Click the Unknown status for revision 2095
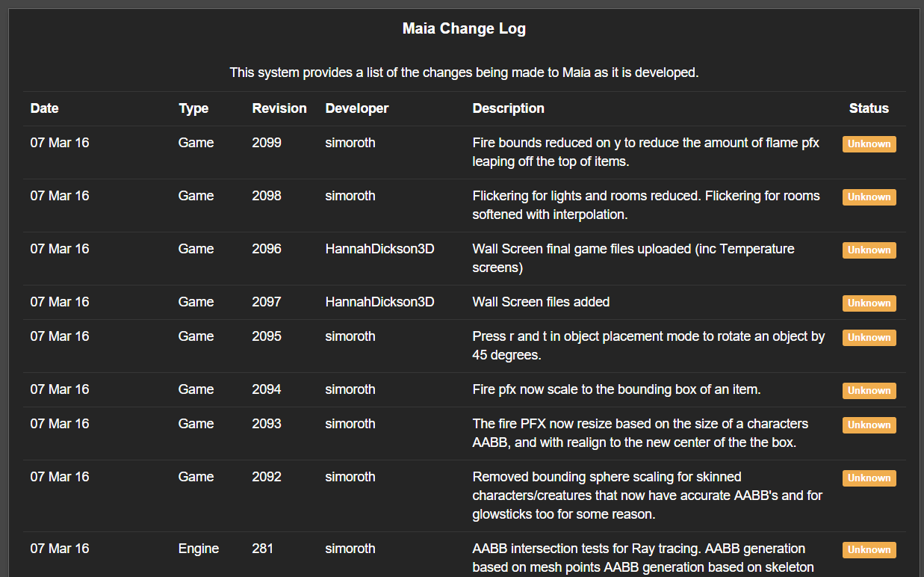924x577 pixels. click(869, 338)
